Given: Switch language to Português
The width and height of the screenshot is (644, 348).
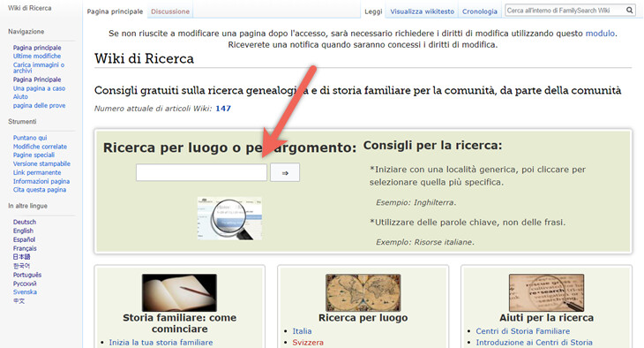Looking at the screenshot, I should (x=27, y=275).
